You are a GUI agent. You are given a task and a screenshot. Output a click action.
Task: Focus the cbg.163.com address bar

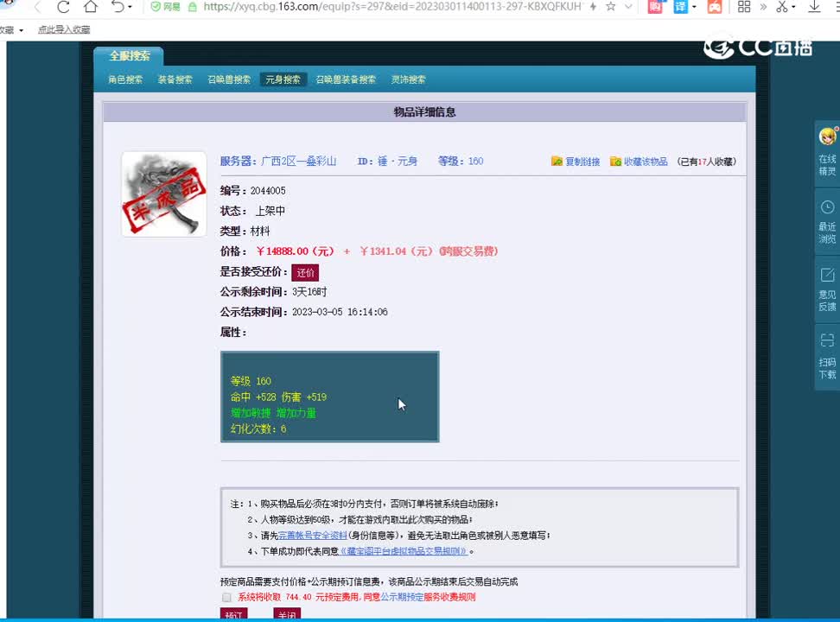point(392,7)
